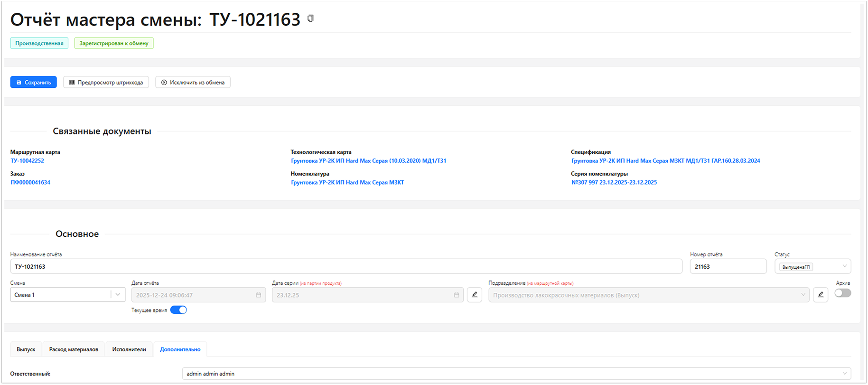Click the edit pencil beside Дата серии

(x=474, y=295)
